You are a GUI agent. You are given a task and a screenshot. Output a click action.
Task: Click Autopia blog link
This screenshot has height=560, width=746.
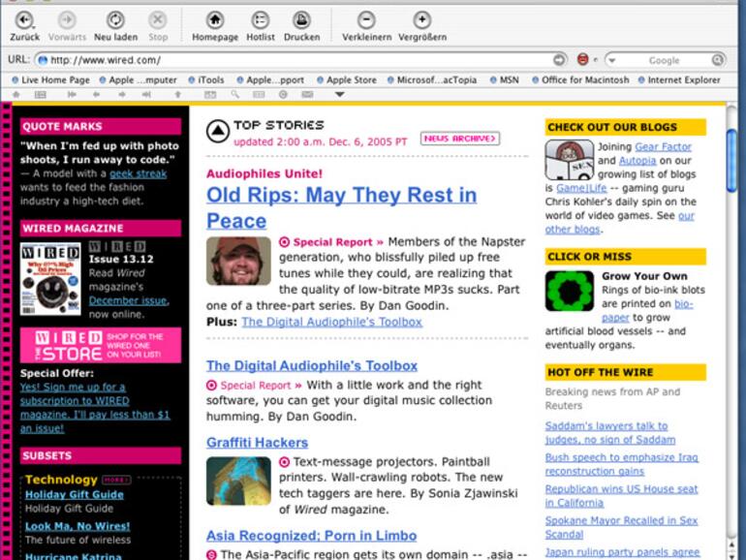(637, 160)
